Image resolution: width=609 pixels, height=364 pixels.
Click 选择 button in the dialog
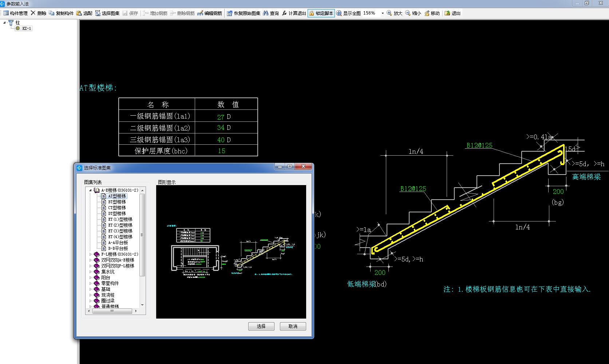pyautogui.click(x=261, y=326)
